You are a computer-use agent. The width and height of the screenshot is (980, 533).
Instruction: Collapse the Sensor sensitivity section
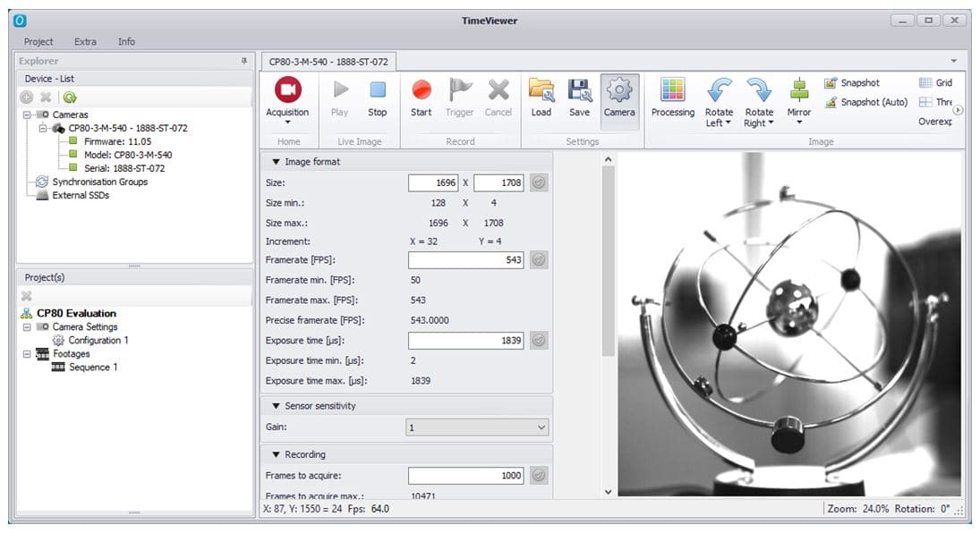(276, 406)
